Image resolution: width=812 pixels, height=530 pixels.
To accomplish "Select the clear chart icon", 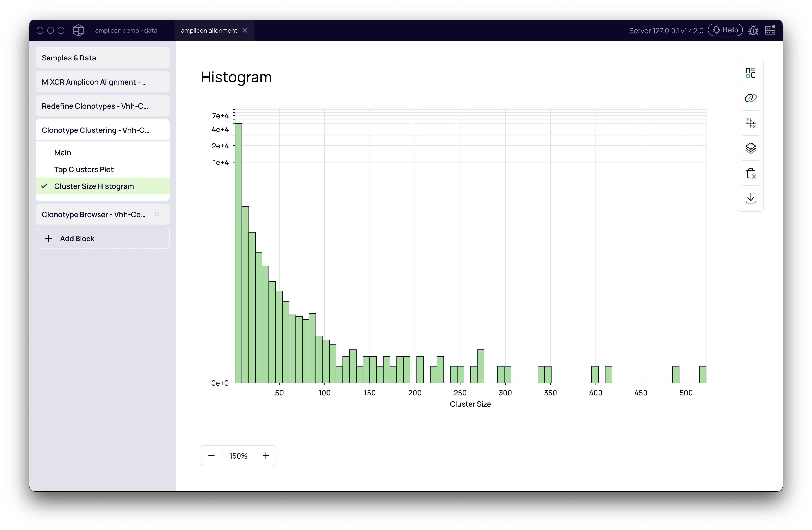I will pos(751,173).
